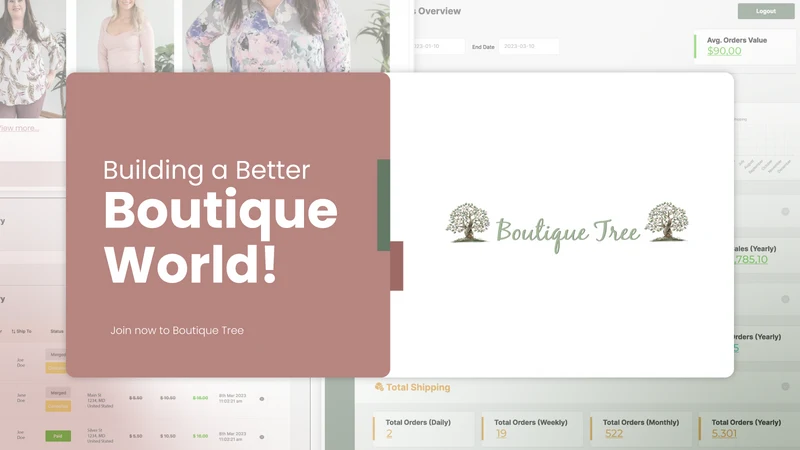Image resolution: width=800 pixels, height=450 pixels.
Task: Click the Logout button
Action: (766, 11)
